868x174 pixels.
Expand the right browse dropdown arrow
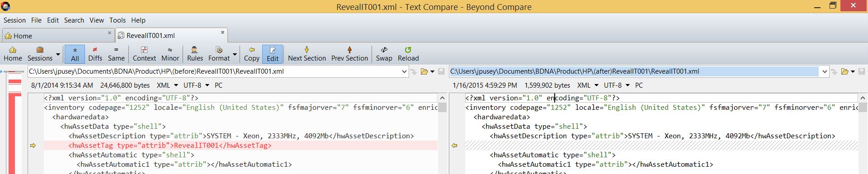[x=853, y=71]
